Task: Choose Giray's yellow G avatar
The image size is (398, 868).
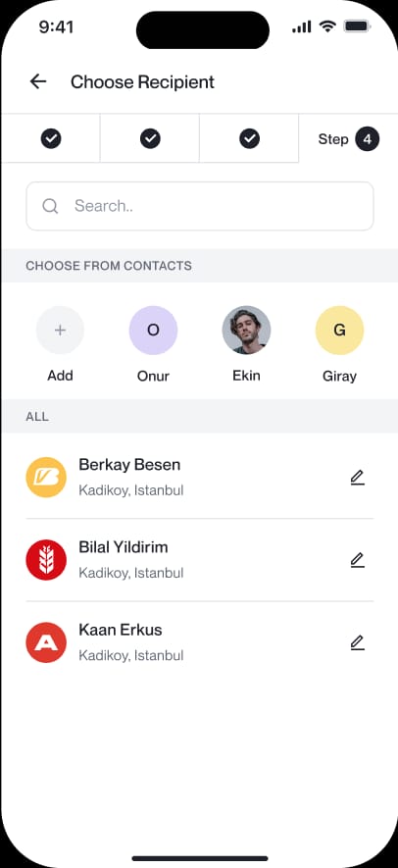Action: [x=339, y=331]
